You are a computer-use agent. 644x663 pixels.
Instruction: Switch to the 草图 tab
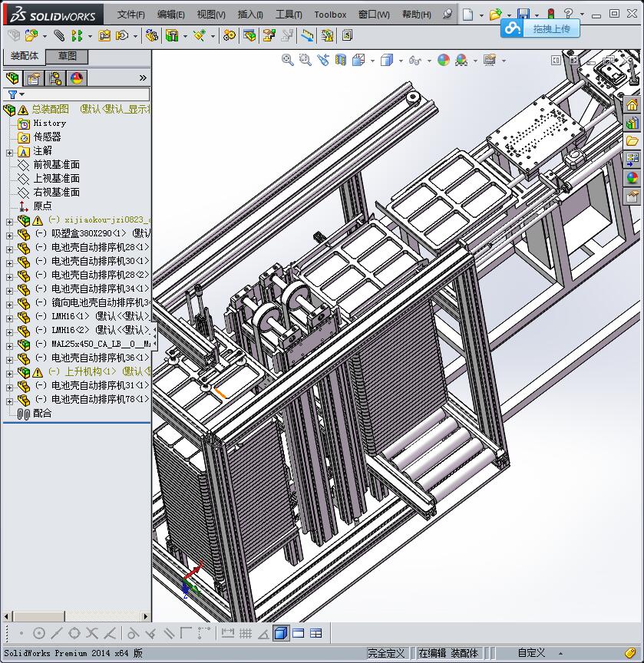click(x=68, y=56)
